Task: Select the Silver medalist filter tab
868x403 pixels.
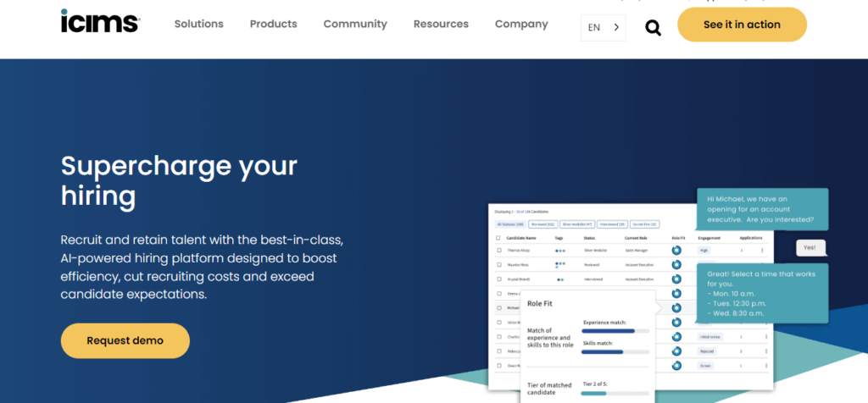Action: coord(577,224)
